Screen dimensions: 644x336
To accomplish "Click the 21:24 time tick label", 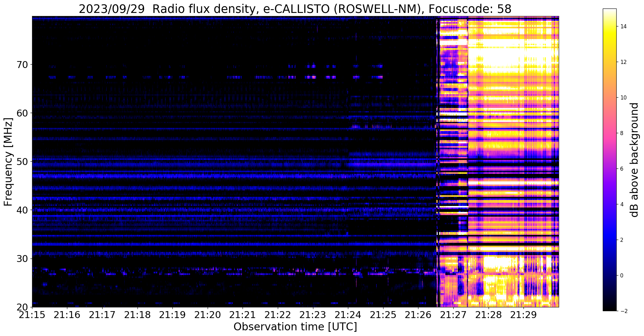I will (348, 315).
